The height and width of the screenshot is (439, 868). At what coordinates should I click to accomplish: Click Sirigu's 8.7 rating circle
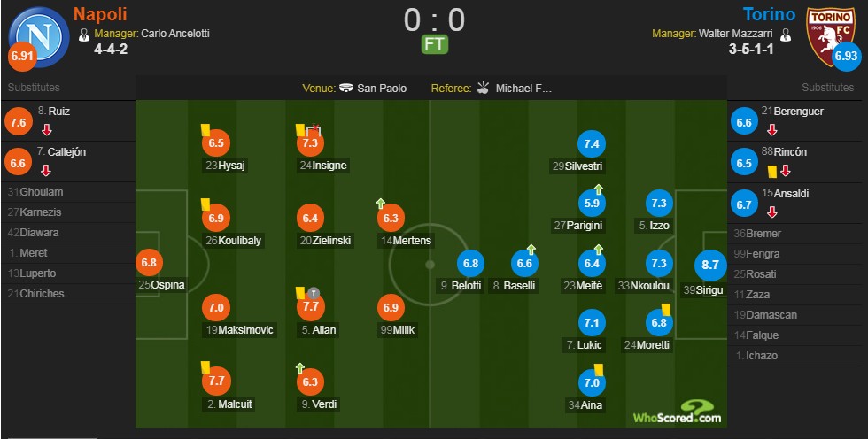pos(710,265)
